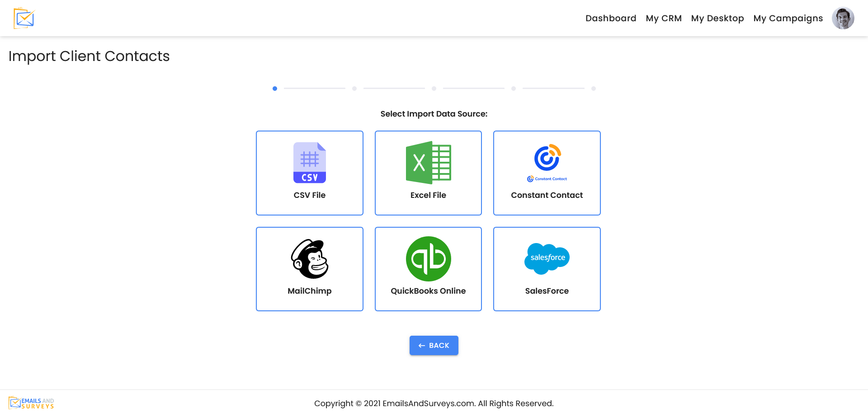Click the Emails and Surveys footer logo
The image size is (868, 417).
click(x=31, y=403)
